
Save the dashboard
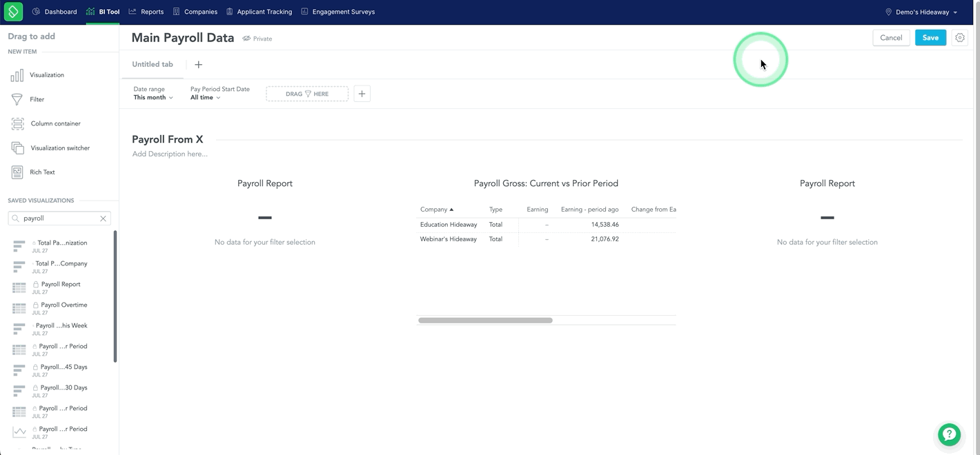(930, 38)
